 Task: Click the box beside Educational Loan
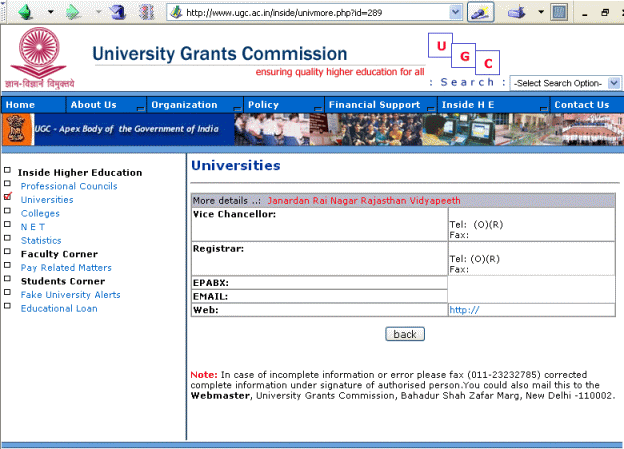coord(7,306)
